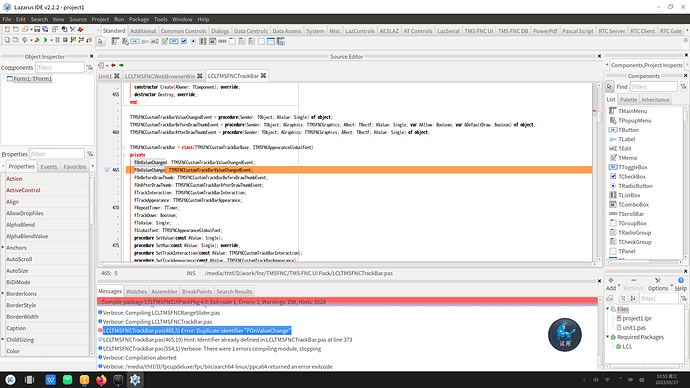
Task: Click the Find filter field in Components panel
Action: pyautogui.click(x=653, y=87)
